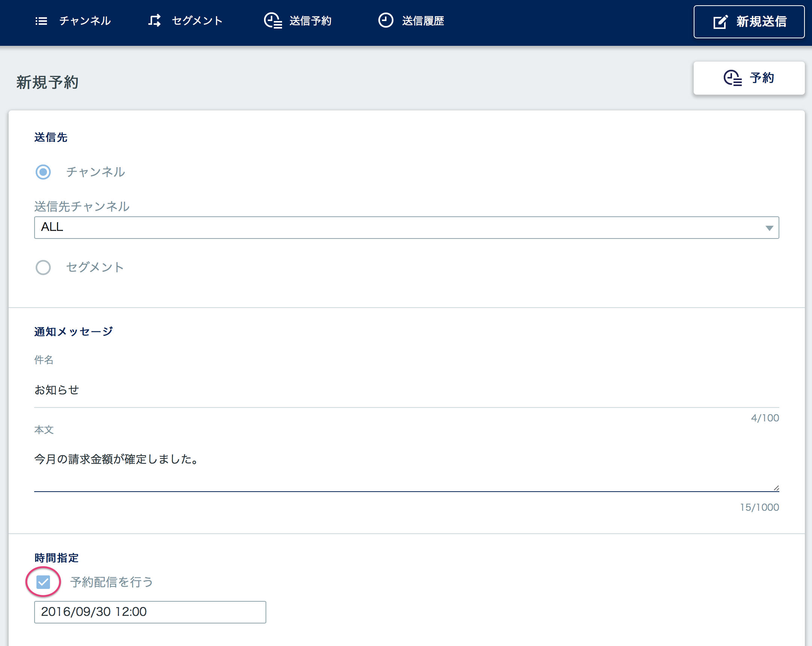Image resolution: width=812 pixels, height=646 pixels.
Task: Click the dropdown arrow of channel select
Action: pyautogui.click(x=769, y=228)
